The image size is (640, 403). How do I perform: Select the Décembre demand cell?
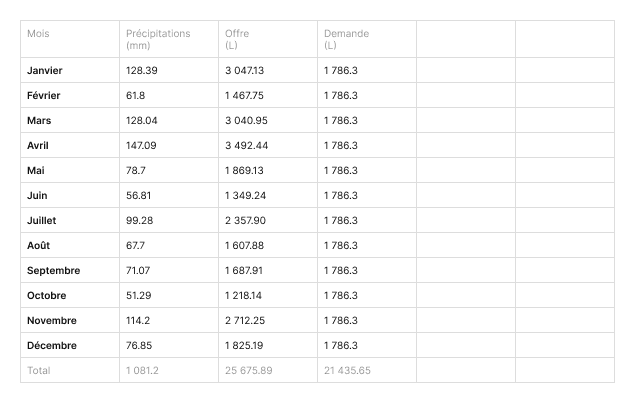(x=341, y=346)
